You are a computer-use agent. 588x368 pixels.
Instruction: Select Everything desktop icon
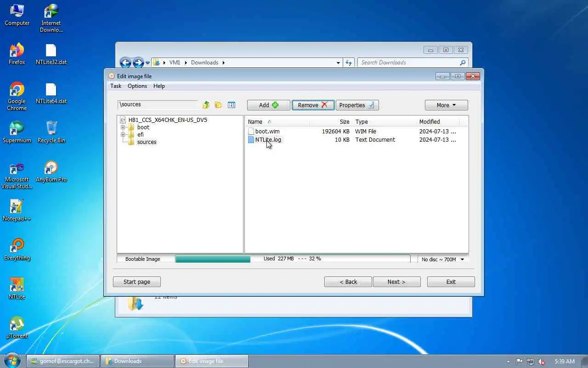[17, 250]
